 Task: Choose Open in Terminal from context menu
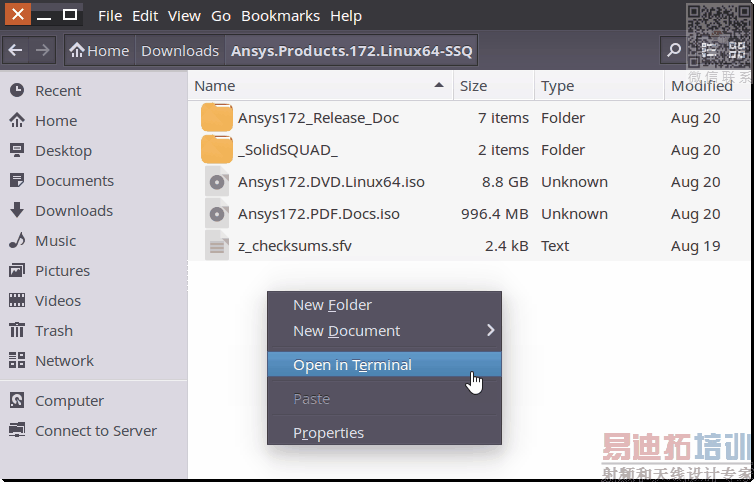point(384,364)
